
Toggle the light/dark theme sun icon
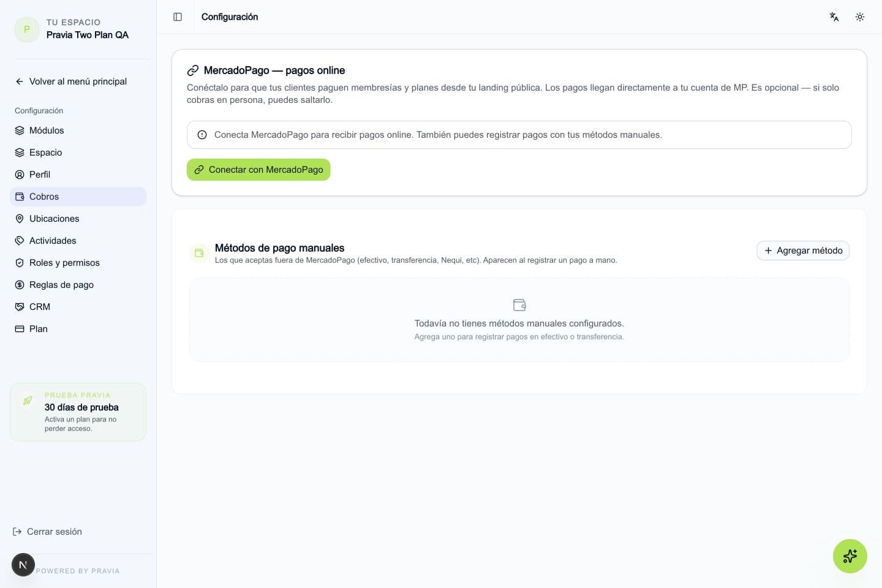[x=860, y=17]
